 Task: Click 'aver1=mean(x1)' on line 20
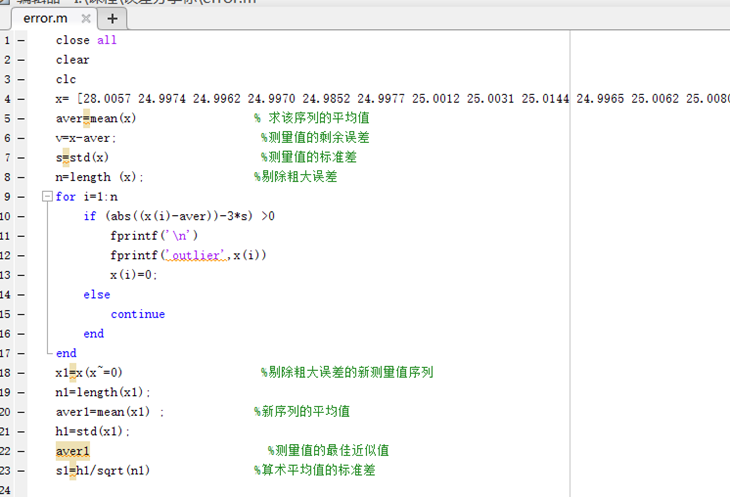point(103,412)
